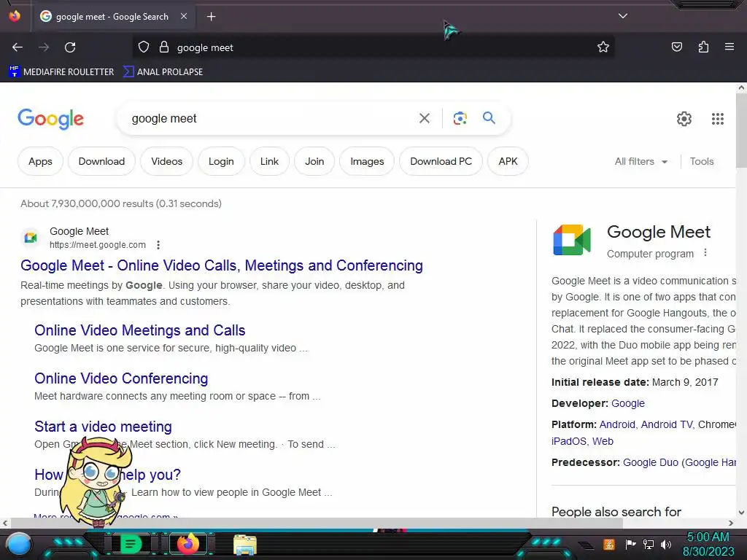
Task: Expand the list all tabs chevron
Action: click(x=623, y=16)
